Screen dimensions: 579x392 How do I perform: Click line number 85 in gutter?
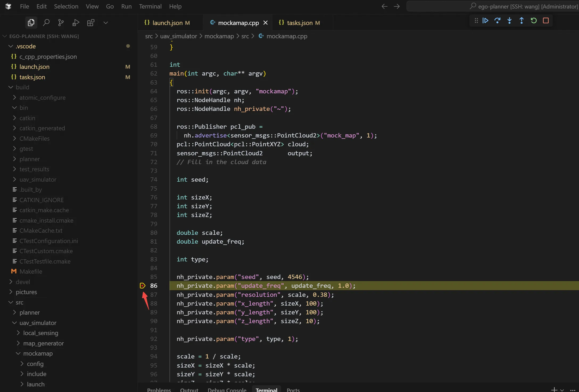tap(154, 277)
